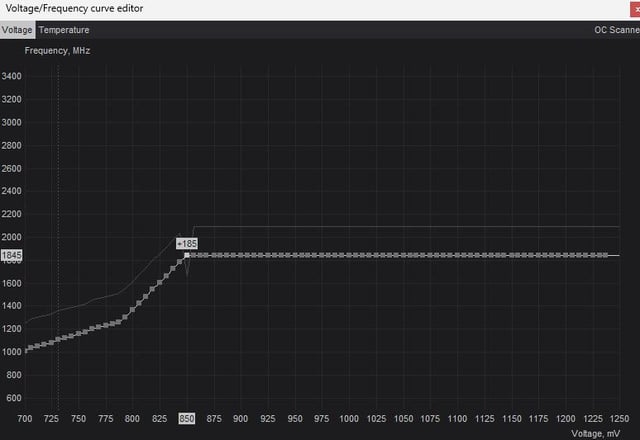The image size is (640, 440).
Task: Select the highlighted curve point at 850 mV
Action: tap(187, 256)
